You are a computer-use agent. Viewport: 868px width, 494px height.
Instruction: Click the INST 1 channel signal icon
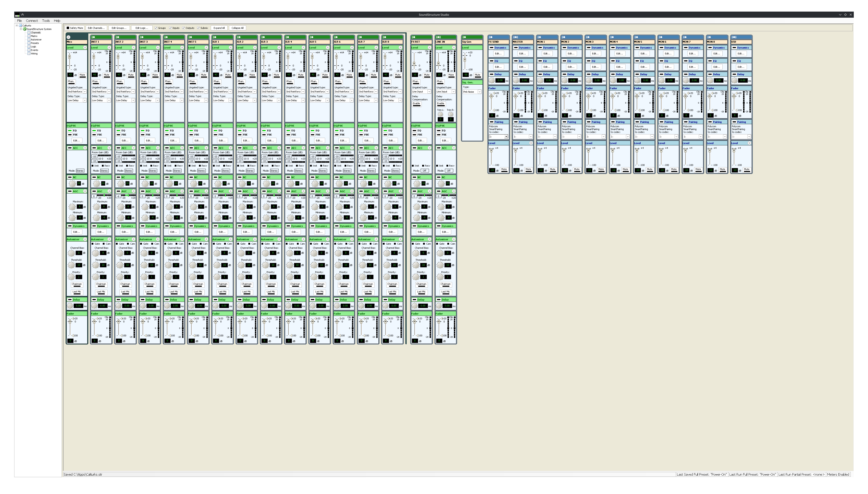93,37
